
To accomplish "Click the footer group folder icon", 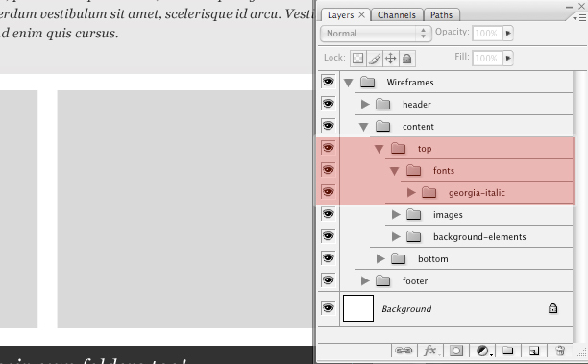I will [382, 280].
